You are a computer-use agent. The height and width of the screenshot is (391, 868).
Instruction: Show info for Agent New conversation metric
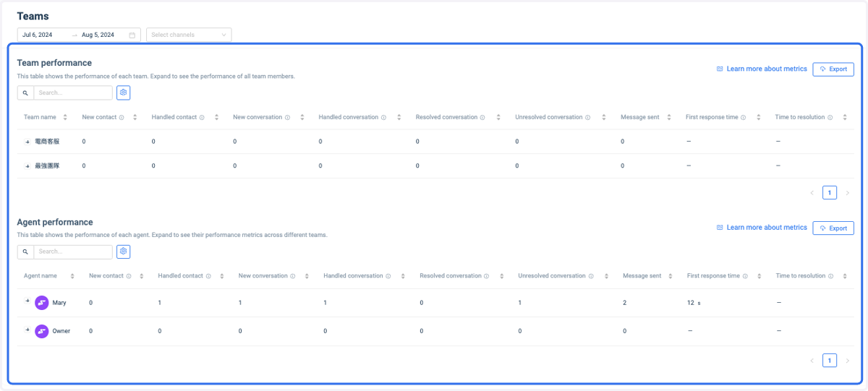coord(293,276)
